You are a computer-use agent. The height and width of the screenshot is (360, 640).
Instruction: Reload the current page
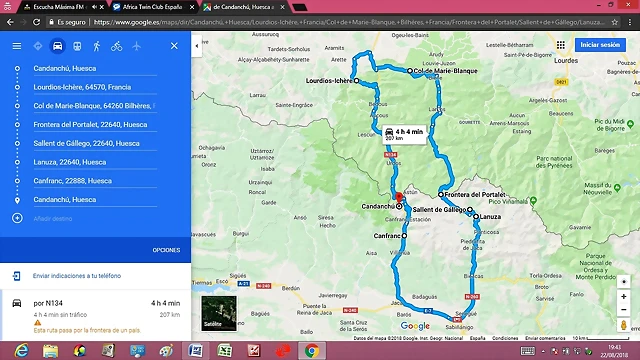pos(36,22)
